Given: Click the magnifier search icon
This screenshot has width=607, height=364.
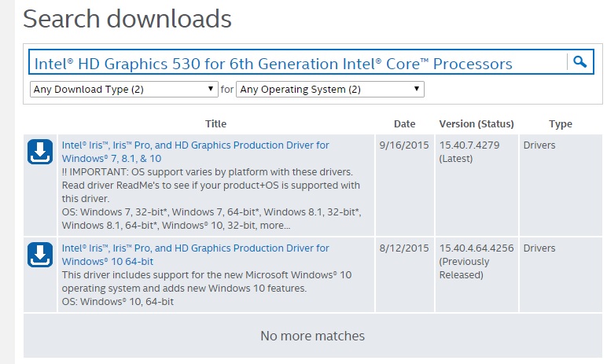Looking at the screenshot, I should click(x=579, y=62).
